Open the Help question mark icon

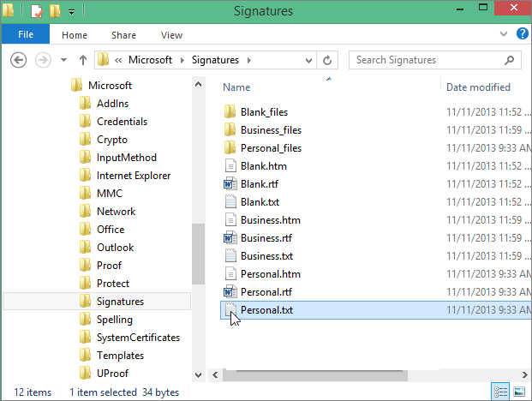click(523, 33)
